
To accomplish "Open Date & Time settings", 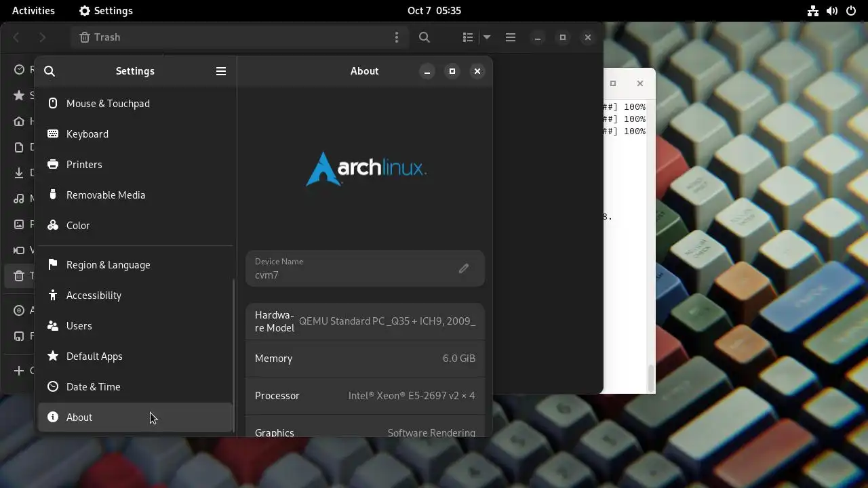I will click(135, 386).
